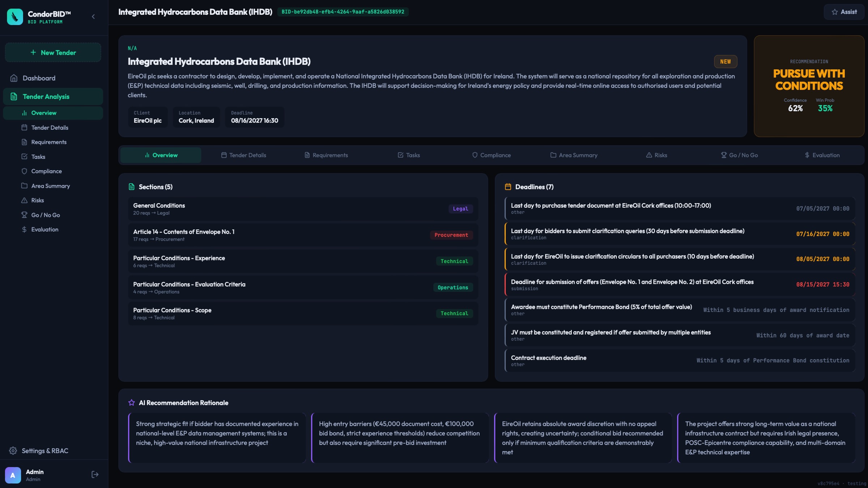Open Particular Conditions - Scope section
This screenshot has width=868, height=488.
pos(303,313)
